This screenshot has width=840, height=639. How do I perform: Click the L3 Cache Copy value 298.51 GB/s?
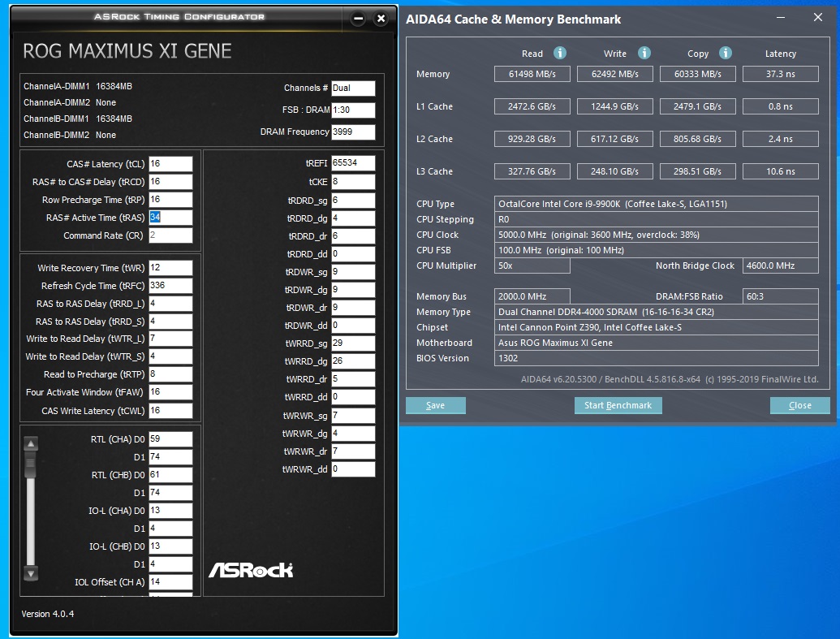pos(697,171)
